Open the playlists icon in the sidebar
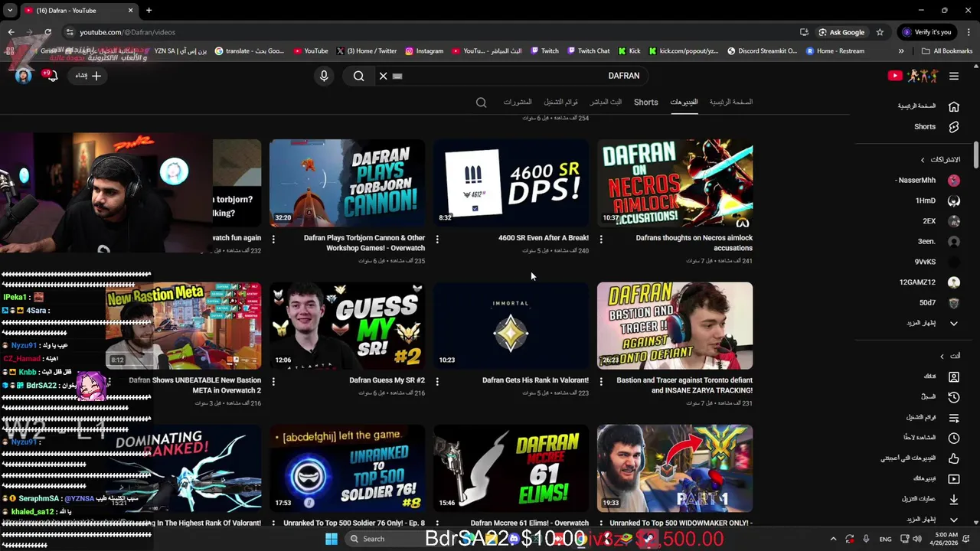 coord(953,418)
